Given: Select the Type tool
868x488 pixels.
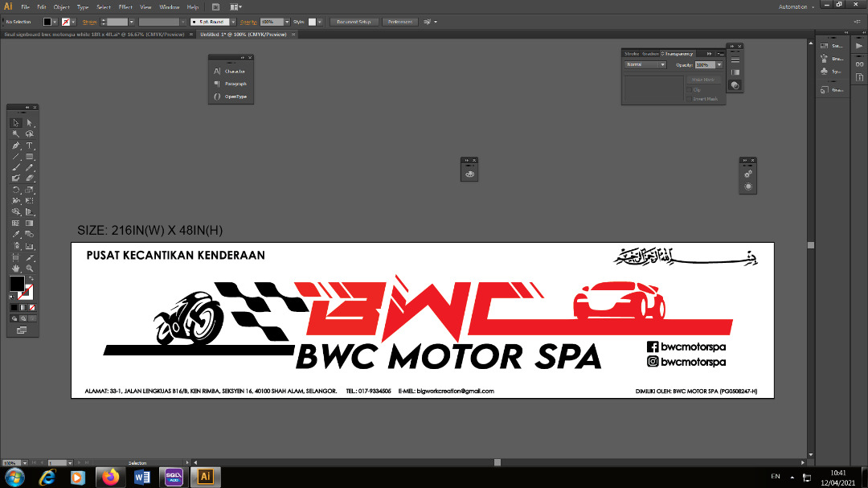Looking at the screenshot, I should click(30, 146).
